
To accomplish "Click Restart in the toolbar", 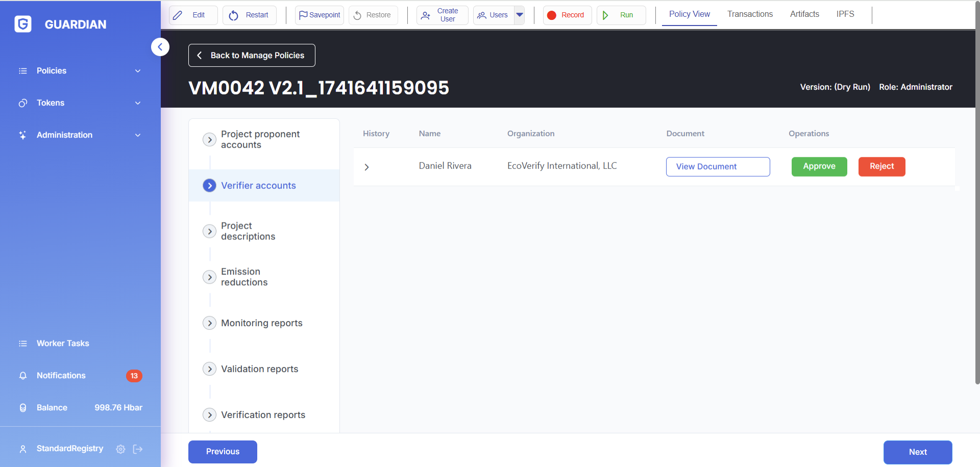I will click(x=249, y=15).
